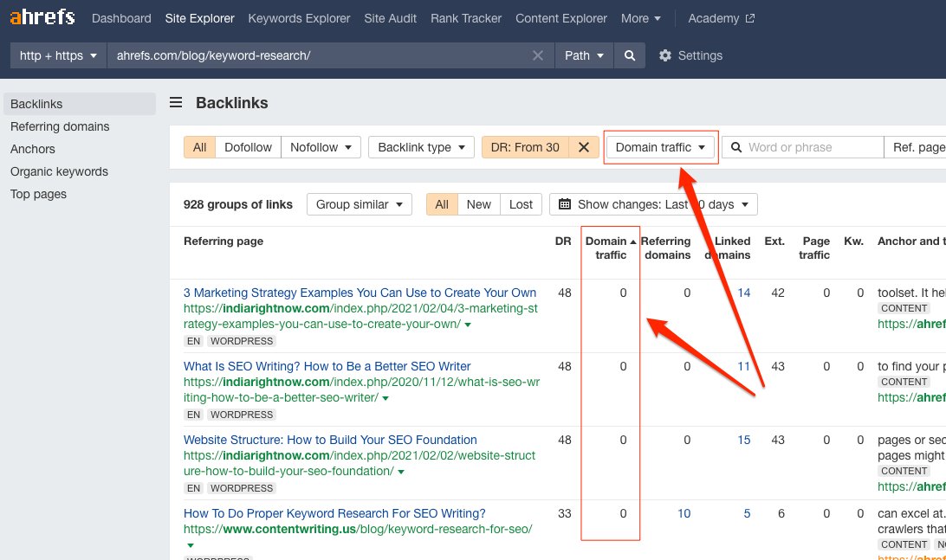The height and width of the screenshot is (560, 946).
Task: Show only New links
Action: click(x=478, y=204)
